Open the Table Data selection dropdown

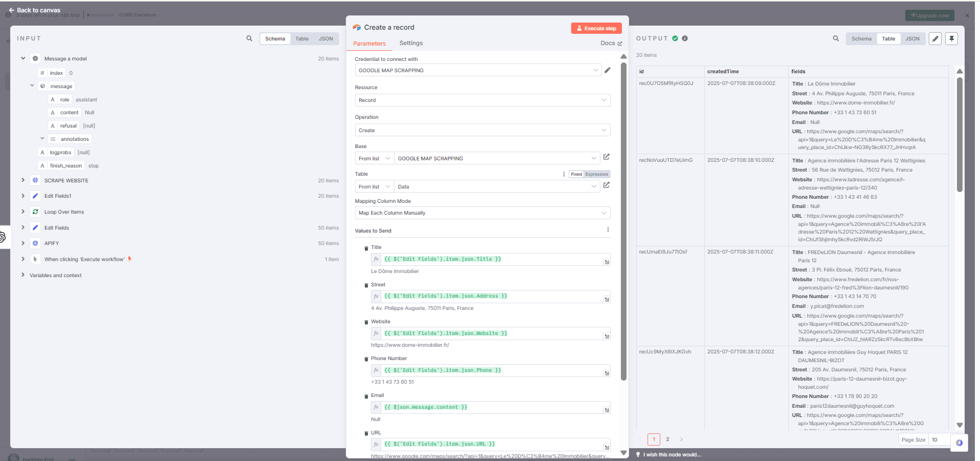pyautogui.click(x=497, y=186)
